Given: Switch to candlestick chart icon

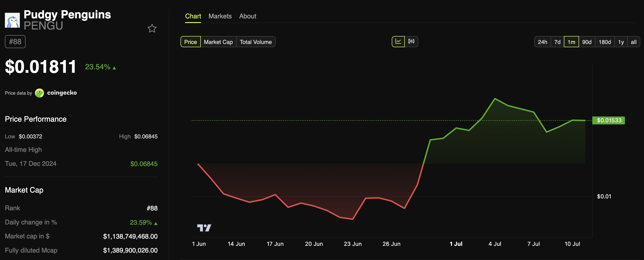Looking at the screenshot, I should coord(411,41).
